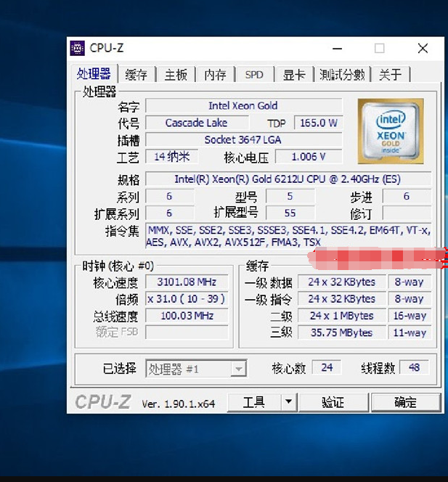448x482 pixels.
Task: Click the 工具 button
Action: 254,401
